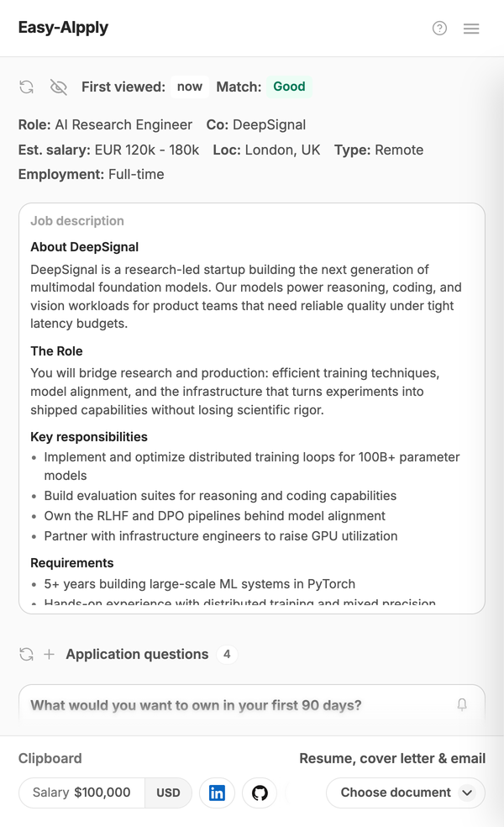Click the refresh icon beside First viewed
Image resolution: width=504 pixels, height=827 pixels.
[26, 87]
